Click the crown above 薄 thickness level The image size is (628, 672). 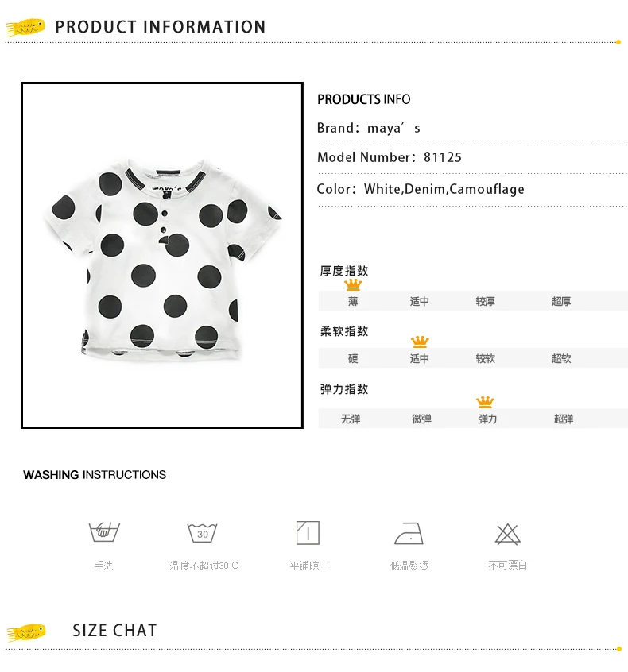coord(353,284)
